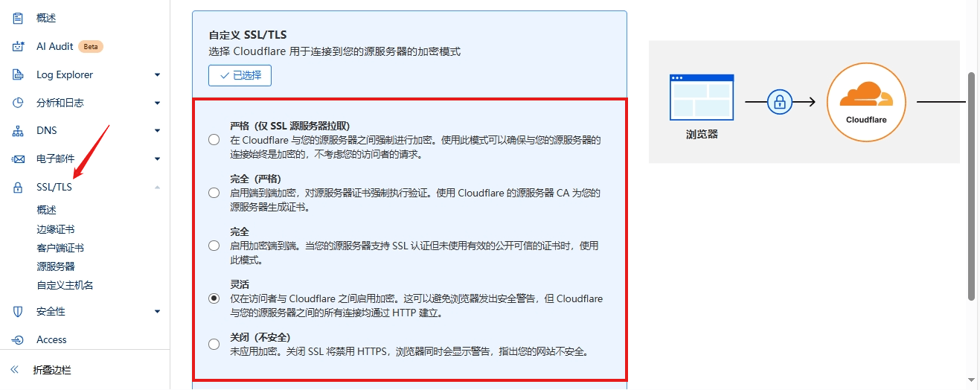Screen dimensions: 980x390
Task: Expand the DNS section arrow
Action: (x=157, y=131)
